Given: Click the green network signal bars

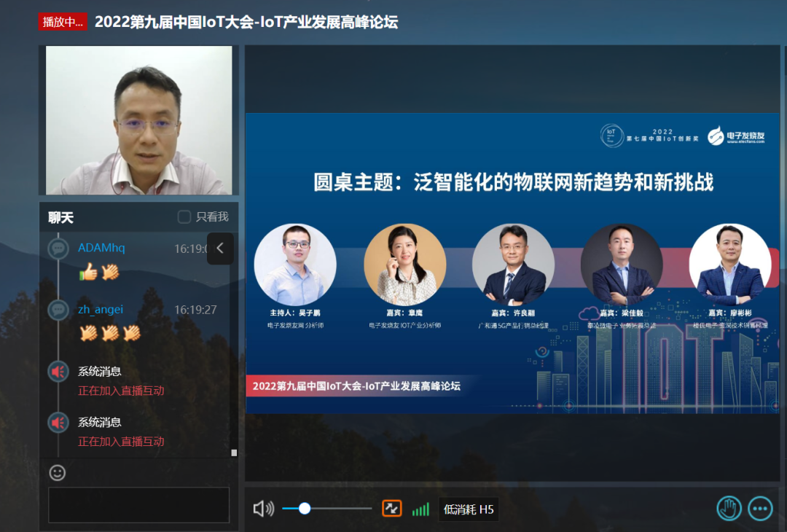Looking at the screenshot, I should pyautogui.click(x=420, y=509).
